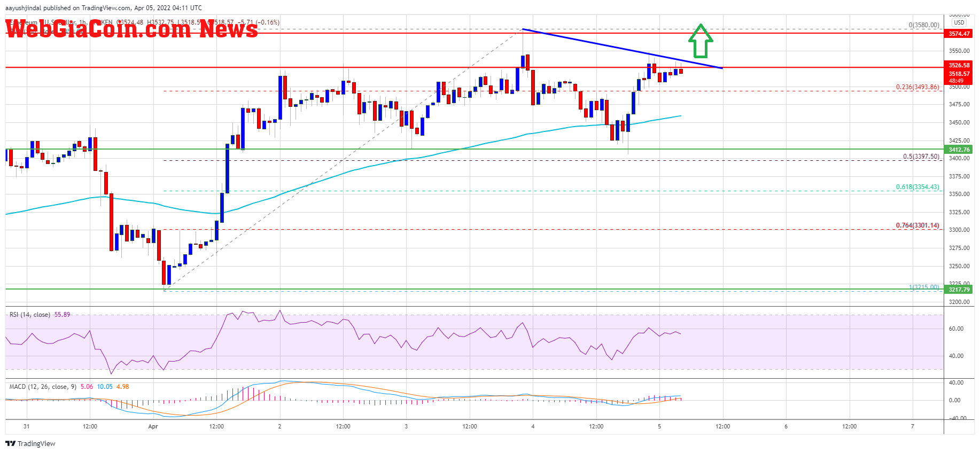The image size is (980, 453).
Task: Click the MACD signal value 4.98
Action: pos(122,387)
